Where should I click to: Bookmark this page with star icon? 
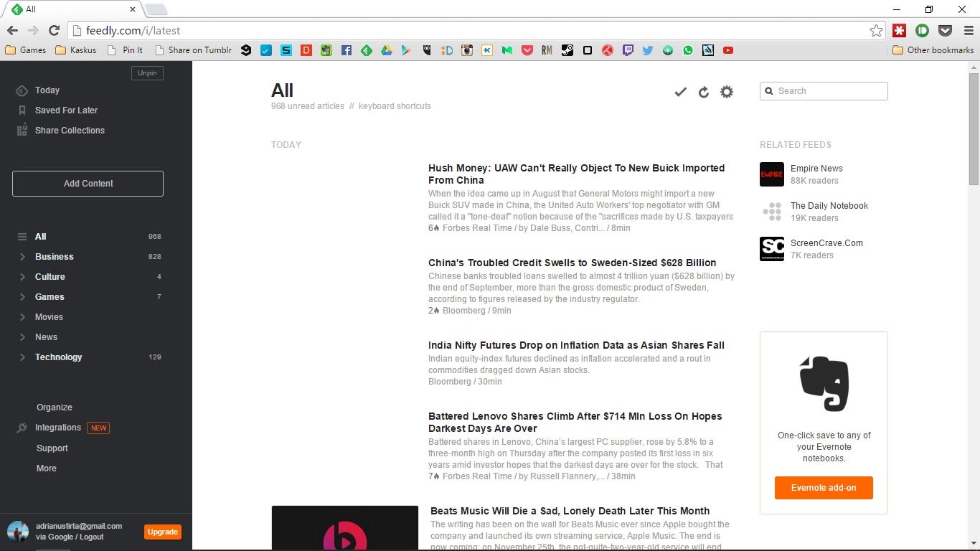tap(876, 30)
